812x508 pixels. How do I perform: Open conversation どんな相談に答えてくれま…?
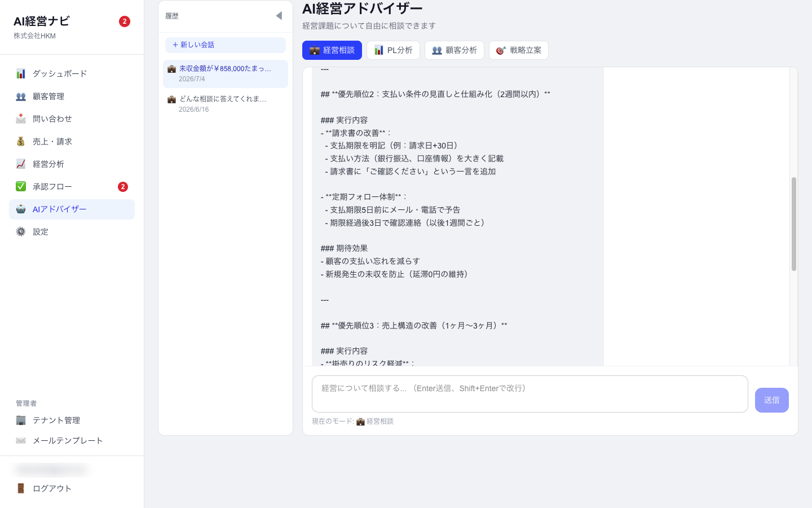tap(226, 104)
